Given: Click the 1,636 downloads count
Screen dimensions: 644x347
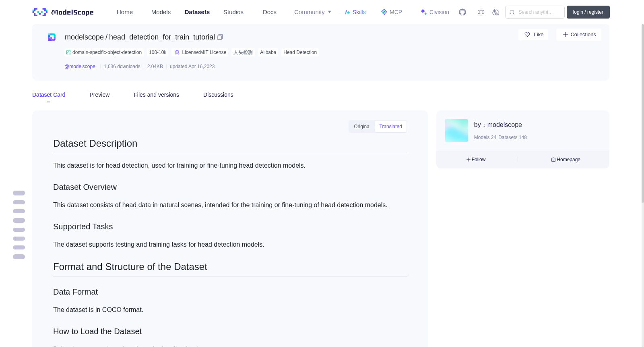Looking at the screenshot, I should pos(122,66).
